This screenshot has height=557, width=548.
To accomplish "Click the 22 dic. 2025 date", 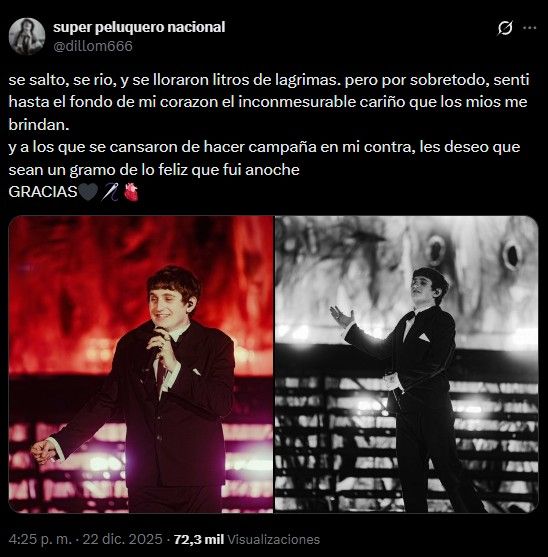I will pos(123,539).
